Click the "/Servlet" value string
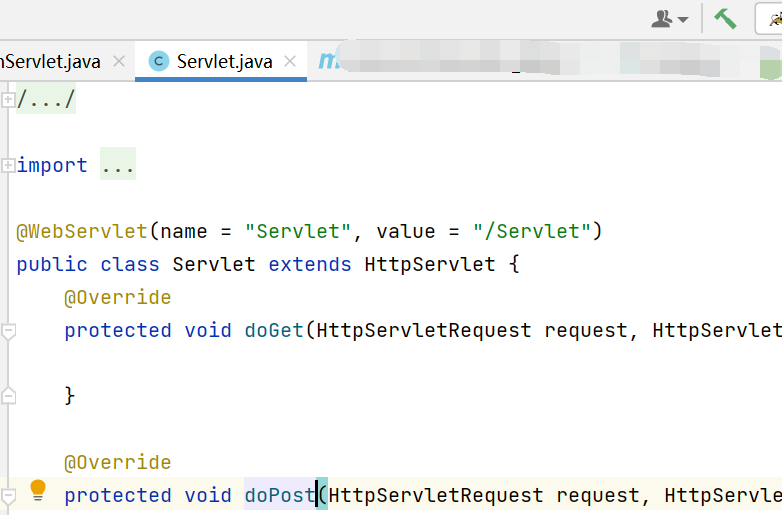This screenshot has width=782, height=515. [x=531, y=231]
